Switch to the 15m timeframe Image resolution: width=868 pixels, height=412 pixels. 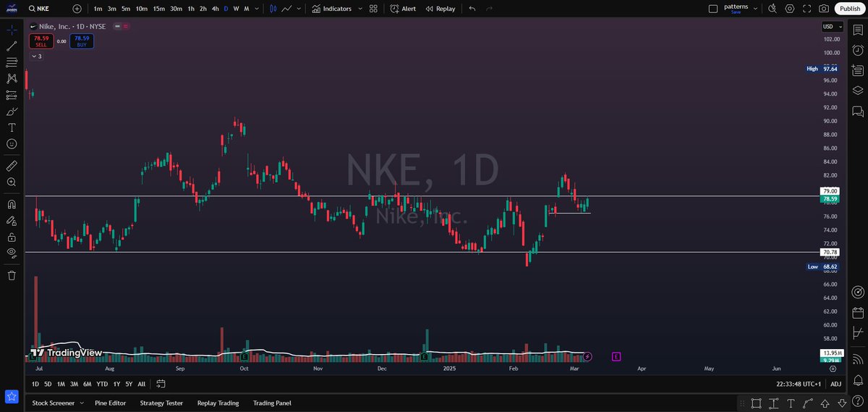point(158,9)
